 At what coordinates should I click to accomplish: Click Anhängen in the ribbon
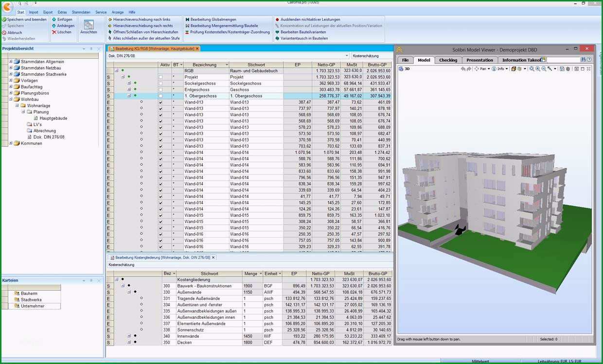[x=63, y=26]
